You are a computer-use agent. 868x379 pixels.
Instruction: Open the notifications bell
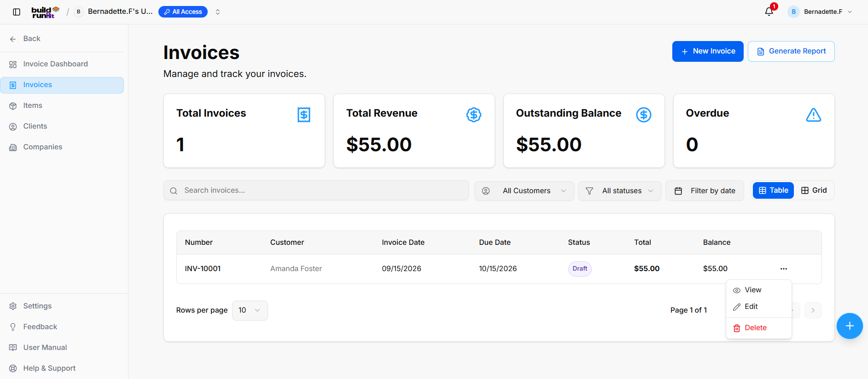(769, 12)
